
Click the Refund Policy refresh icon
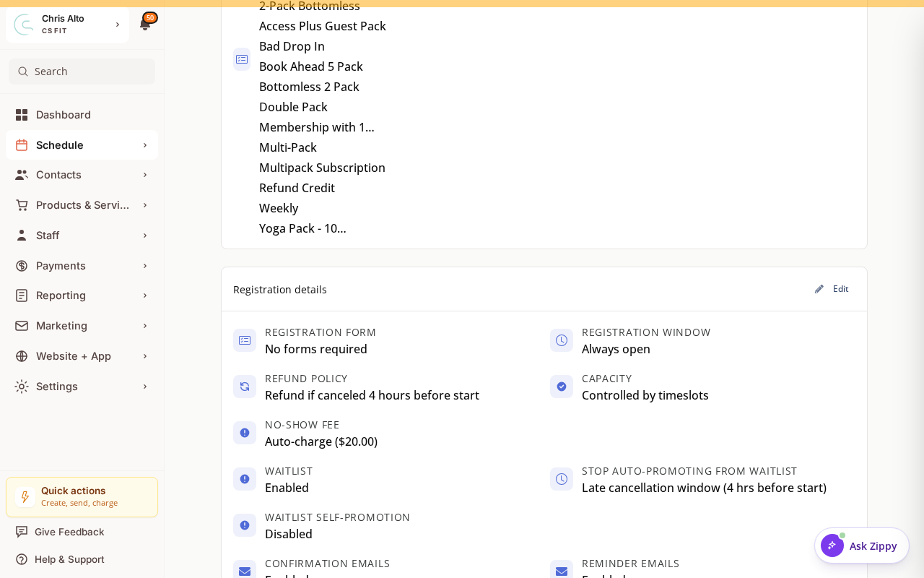pos(245,387)
